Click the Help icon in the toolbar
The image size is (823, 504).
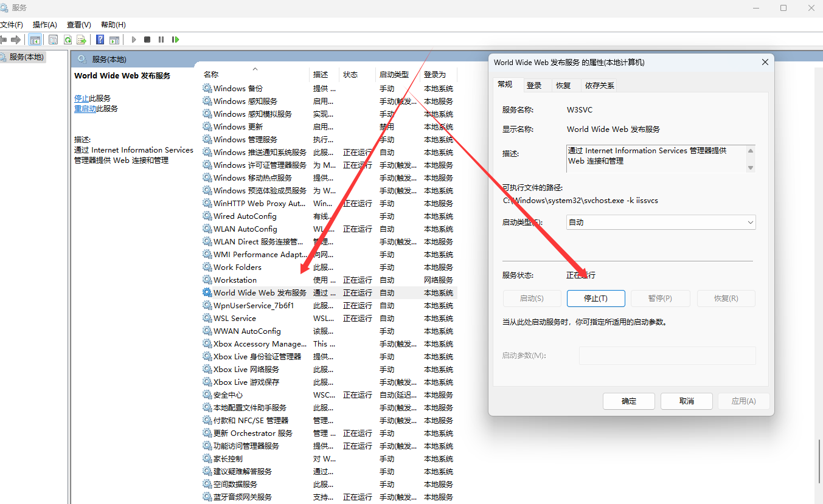click(100, 40)
